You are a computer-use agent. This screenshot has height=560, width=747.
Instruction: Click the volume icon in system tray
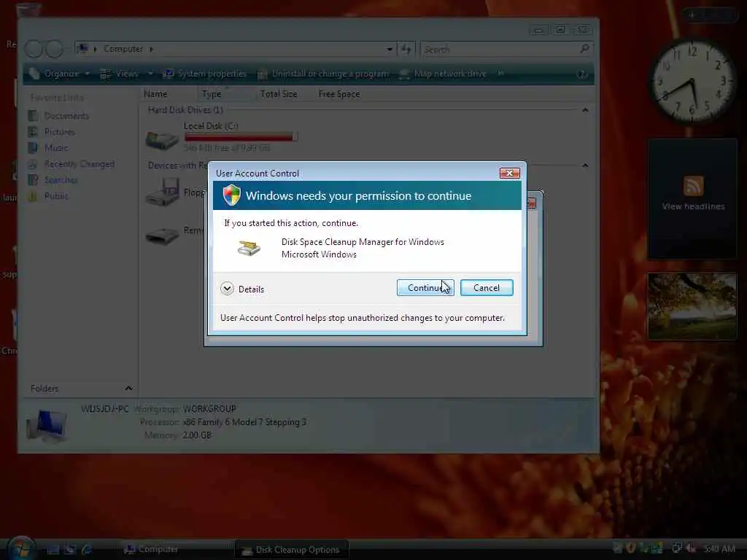(690, 548)
